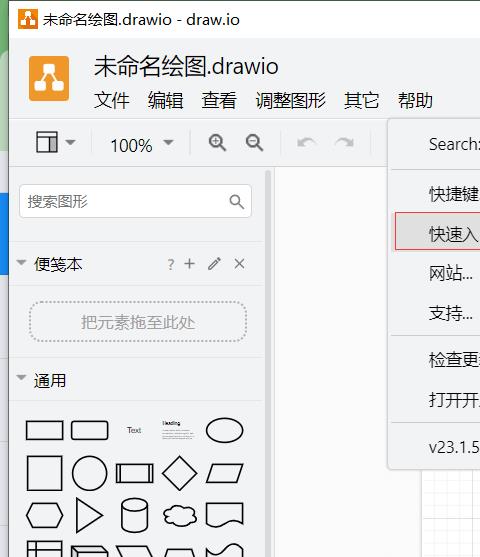
Task: Select the rectangle shape
Action: point(45,431)
